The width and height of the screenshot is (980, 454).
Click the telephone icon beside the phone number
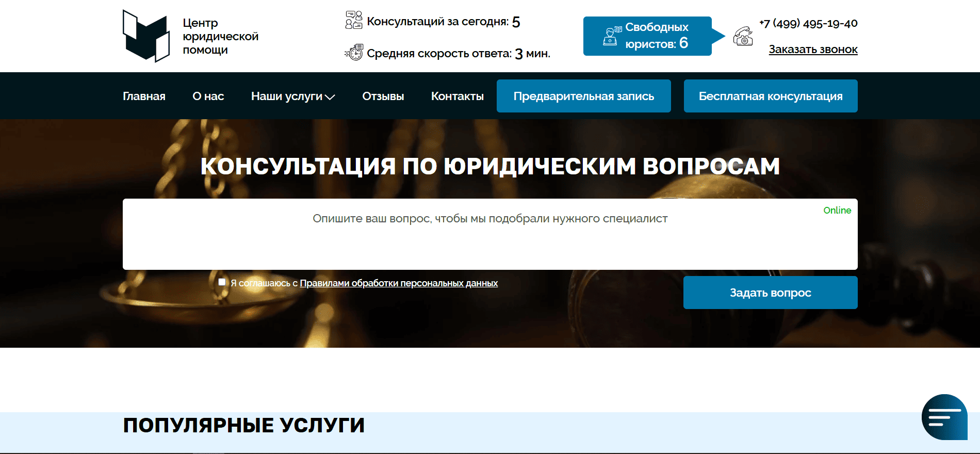point(743,36)
